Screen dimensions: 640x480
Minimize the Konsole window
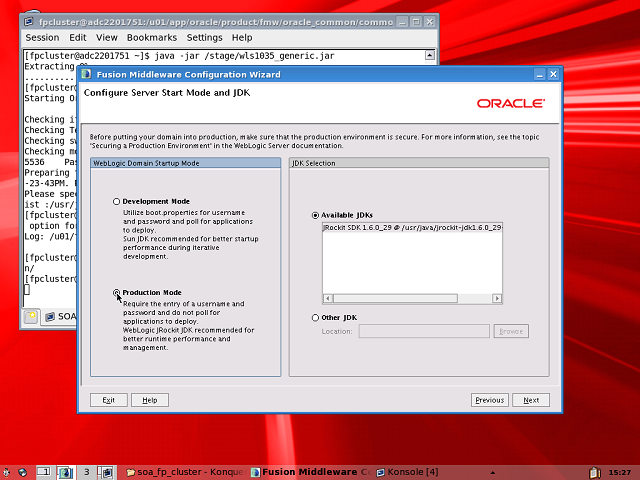[x=402, y=22]
